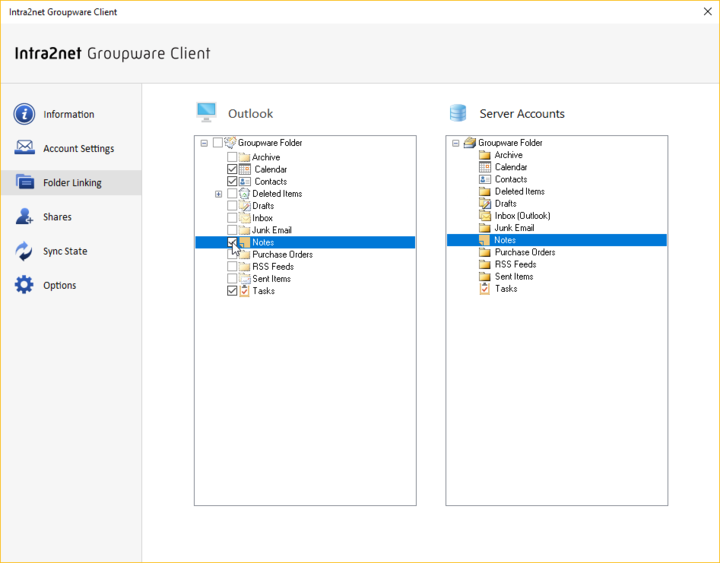Image resolution: width=720 pixels, height=563 pixels.
Task: Toggle the RSS Feeds checkbox
Action: 232,266
